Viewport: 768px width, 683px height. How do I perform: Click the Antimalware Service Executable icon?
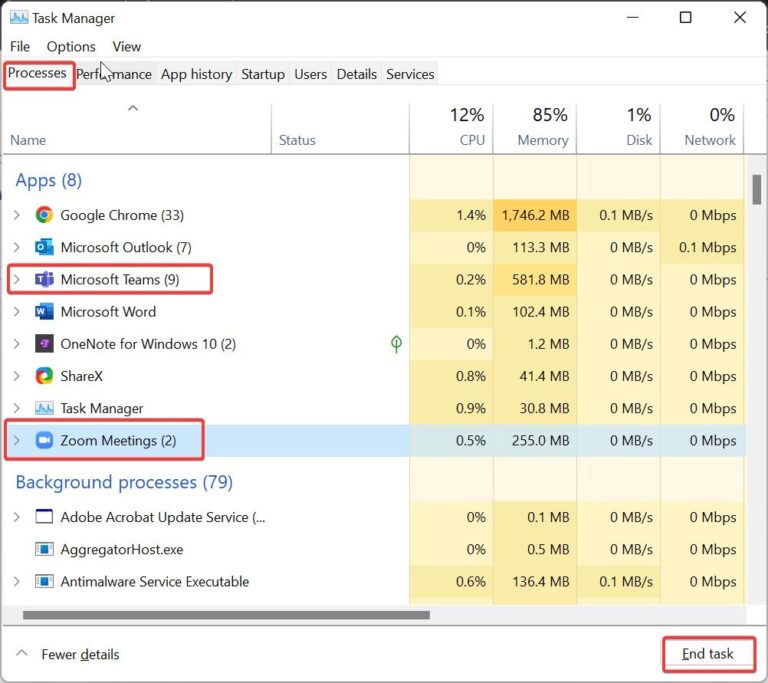(44, 582)
